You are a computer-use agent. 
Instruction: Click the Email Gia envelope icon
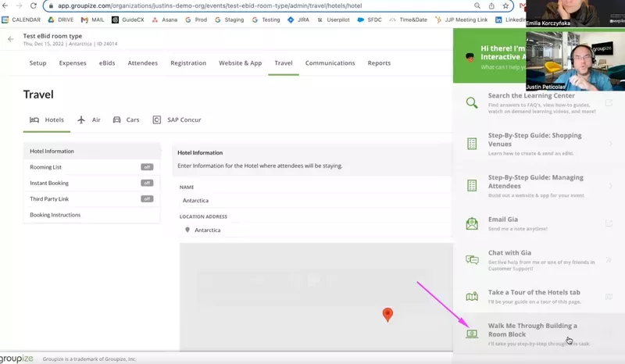472,223
